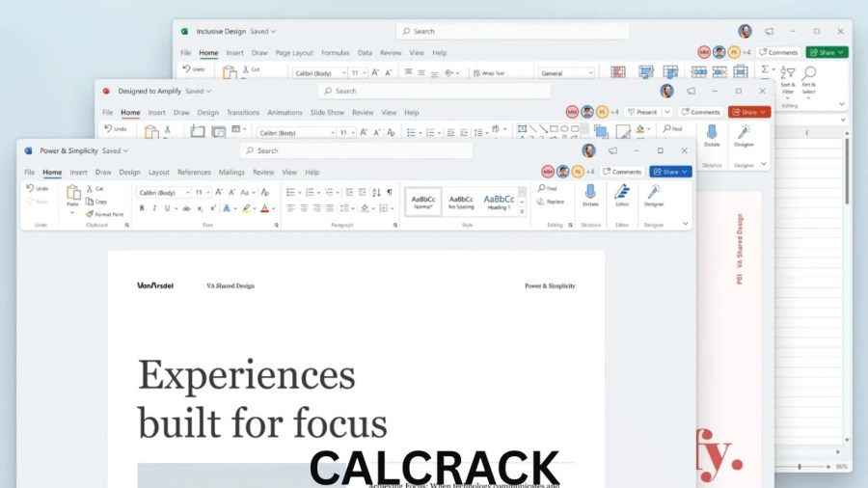Toggle Underline formatting in Word
868x488 pixels.
[x=167, y=208]
